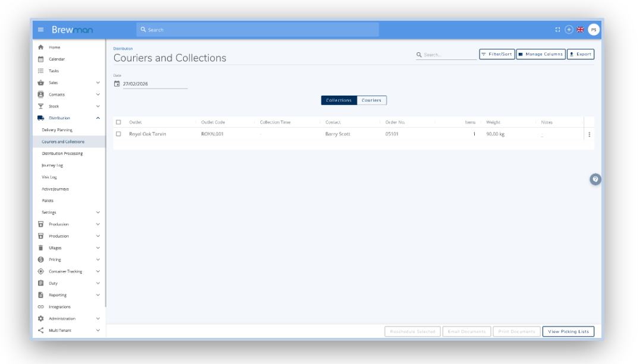Toggle the select-all header checkbox
This screenshot has height=364, width=643.
point(118,122)
